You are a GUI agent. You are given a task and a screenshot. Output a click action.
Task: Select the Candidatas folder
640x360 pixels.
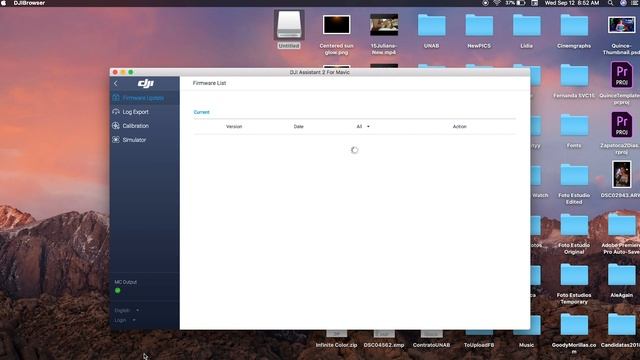[622, 325]
